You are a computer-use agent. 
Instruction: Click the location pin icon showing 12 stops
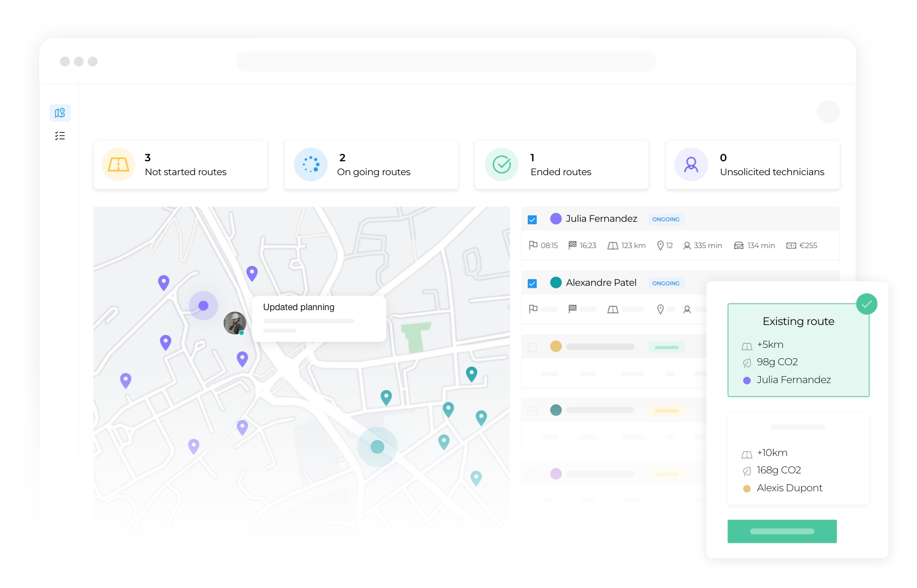coord(660,245)
